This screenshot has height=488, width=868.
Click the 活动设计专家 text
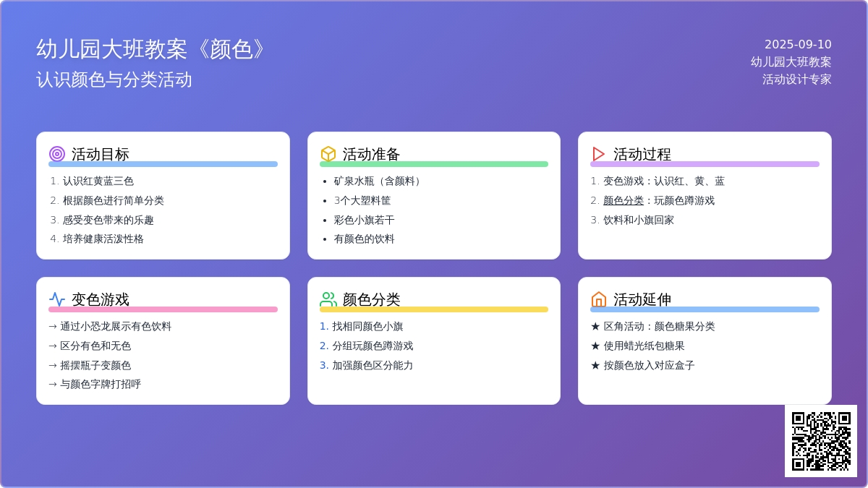point(797,80)
